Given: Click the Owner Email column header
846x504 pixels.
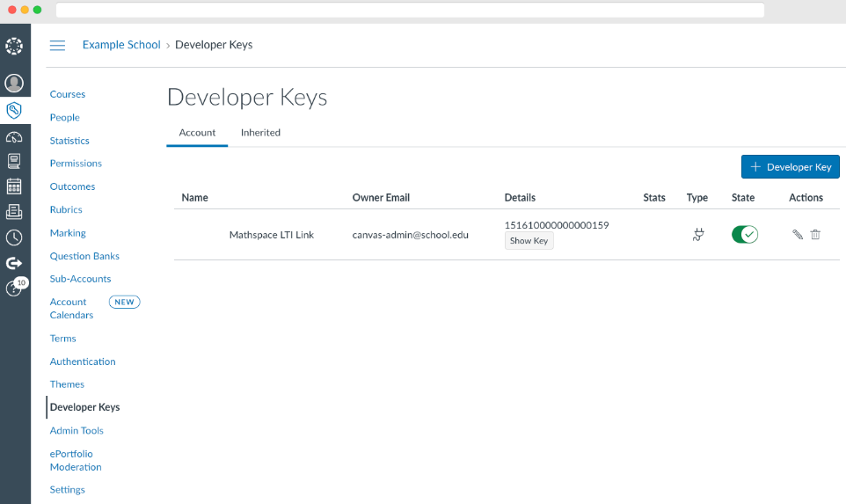Looking at the screenshot, I should [381, 198].
